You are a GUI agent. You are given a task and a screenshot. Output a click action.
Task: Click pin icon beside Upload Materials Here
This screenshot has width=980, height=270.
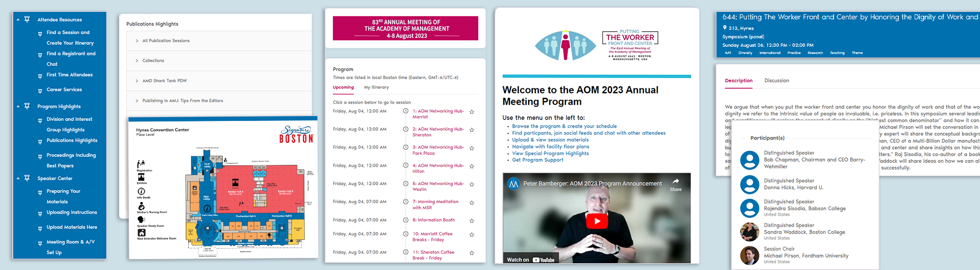(40, 229)
